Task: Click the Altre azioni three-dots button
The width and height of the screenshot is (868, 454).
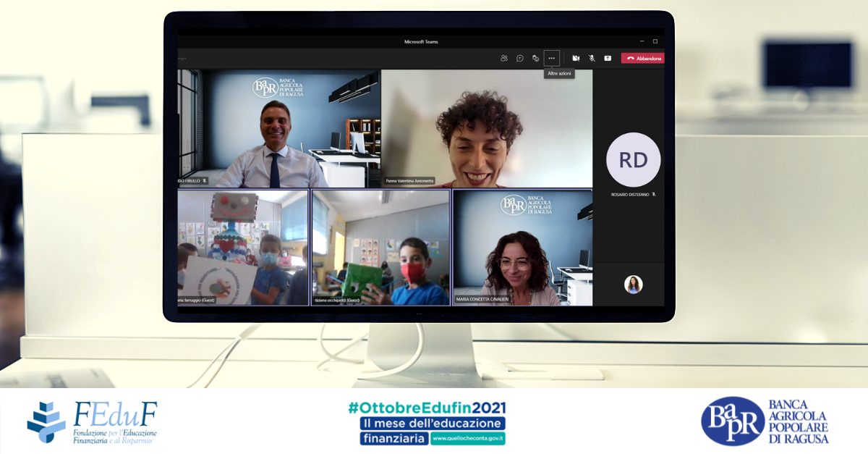Action: tap(551, 58)
